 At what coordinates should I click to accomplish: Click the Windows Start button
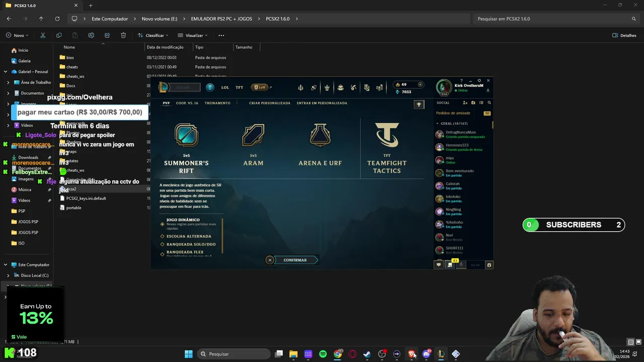pyautogui.click(x=189, y=354)
